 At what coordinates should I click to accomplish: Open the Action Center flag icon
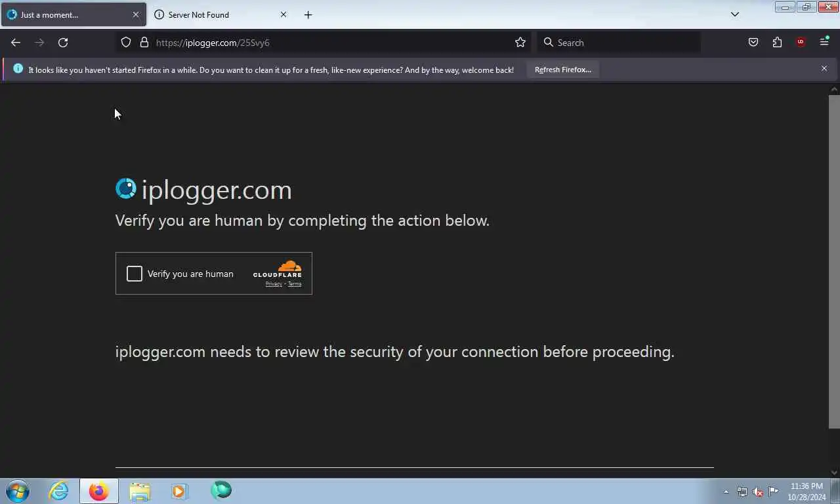pyautogui.click(x=774, y=492)
